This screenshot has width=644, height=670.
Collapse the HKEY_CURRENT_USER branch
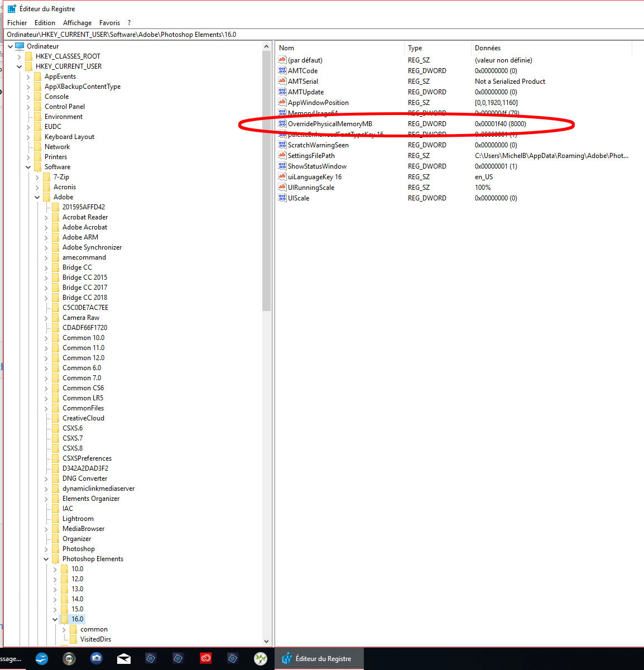pos(19,66)
